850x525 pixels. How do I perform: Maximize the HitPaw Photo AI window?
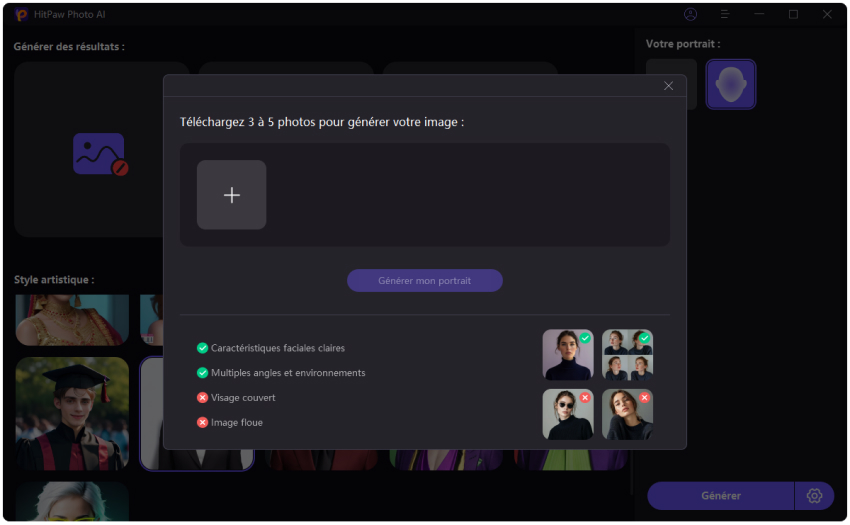pyautogui.click(x=793, y=14)
